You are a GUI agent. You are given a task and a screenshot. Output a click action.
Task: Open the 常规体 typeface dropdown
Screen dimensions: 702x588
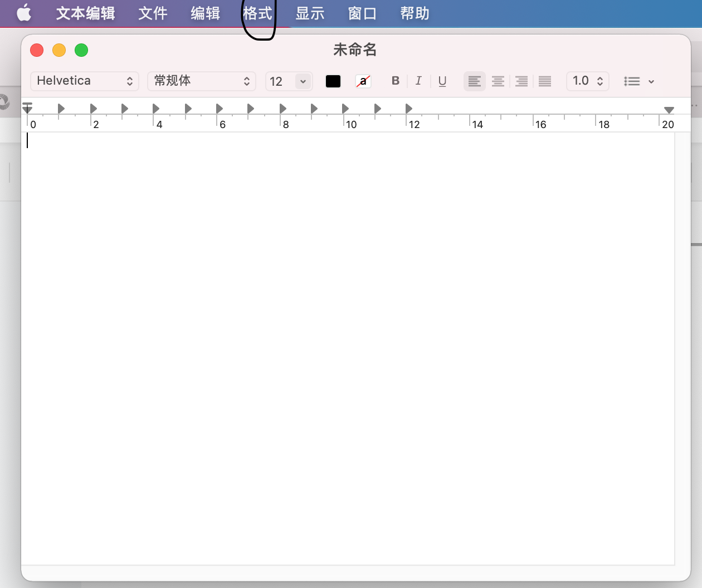coord(202,81)
